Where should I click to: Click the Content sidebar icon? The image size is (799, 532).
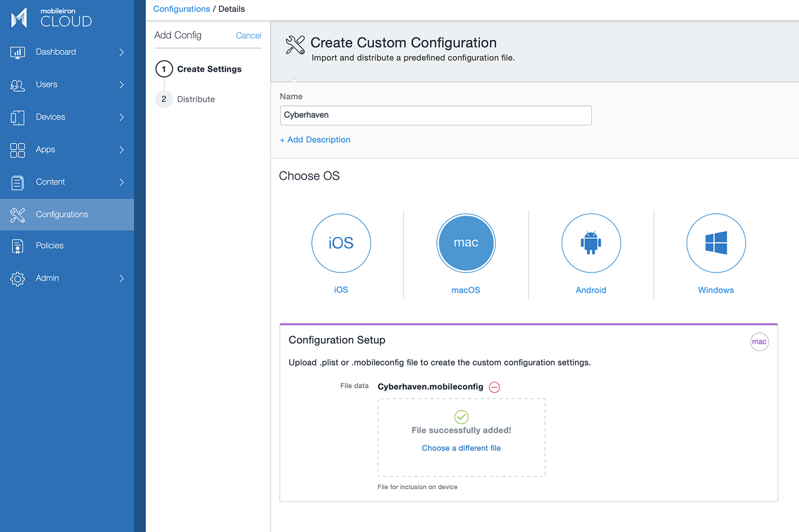17,182
